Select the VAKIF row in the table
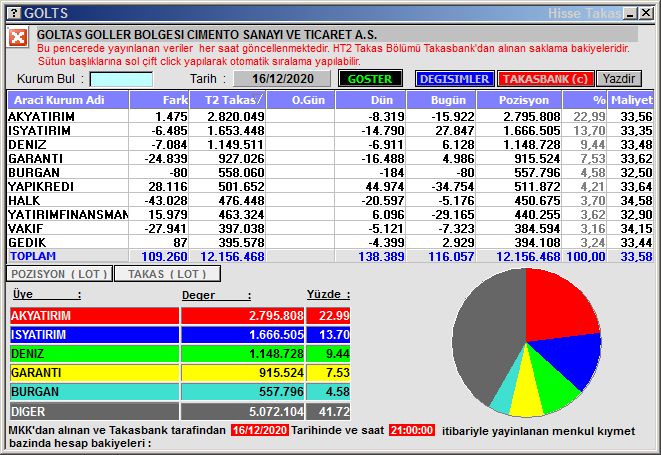This screenshot has height=455, width=661. [x=330, y=228]
